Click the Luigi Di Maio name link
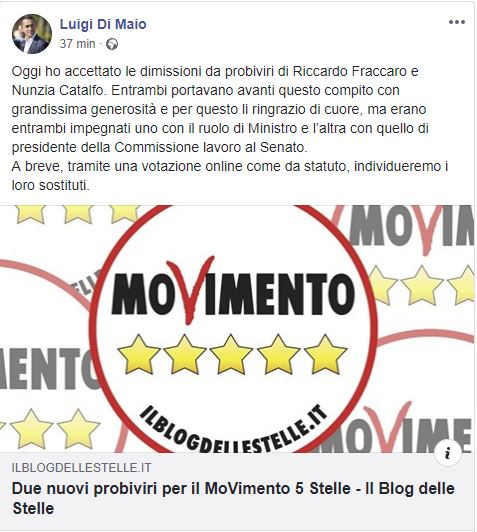The height and width of the screenshot is (532, 477). pos(103,24)
